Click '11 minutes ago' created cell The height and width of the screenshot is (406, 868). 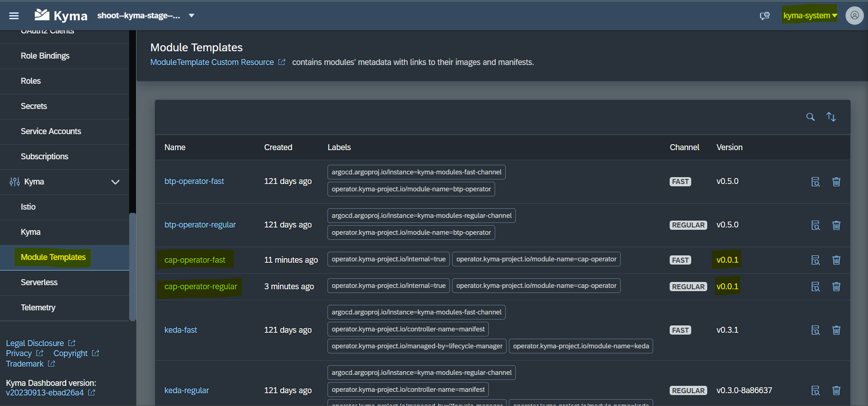click(291, 260)
